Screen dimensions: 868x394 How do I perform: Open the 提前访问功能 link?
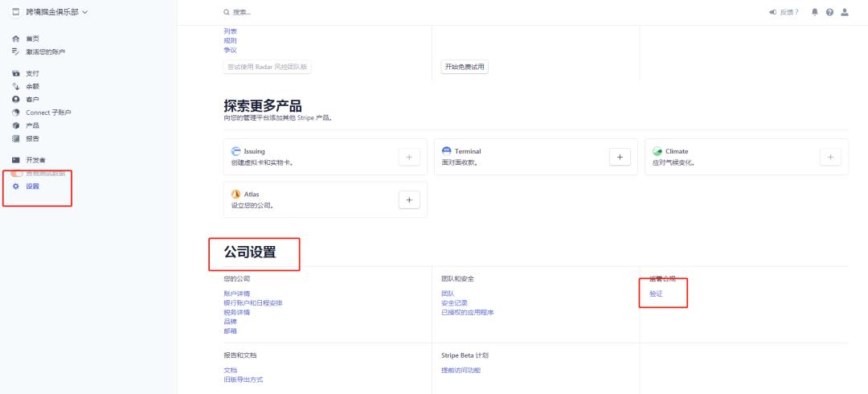click(x=461, y=370)
